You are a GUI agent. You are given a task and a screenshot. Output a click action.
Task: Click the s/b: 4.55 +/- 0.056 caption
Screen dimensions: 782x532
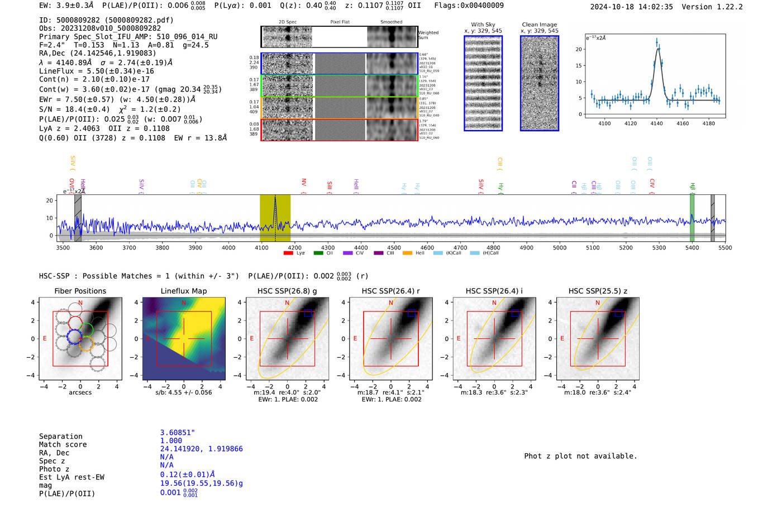pos(184,392)
